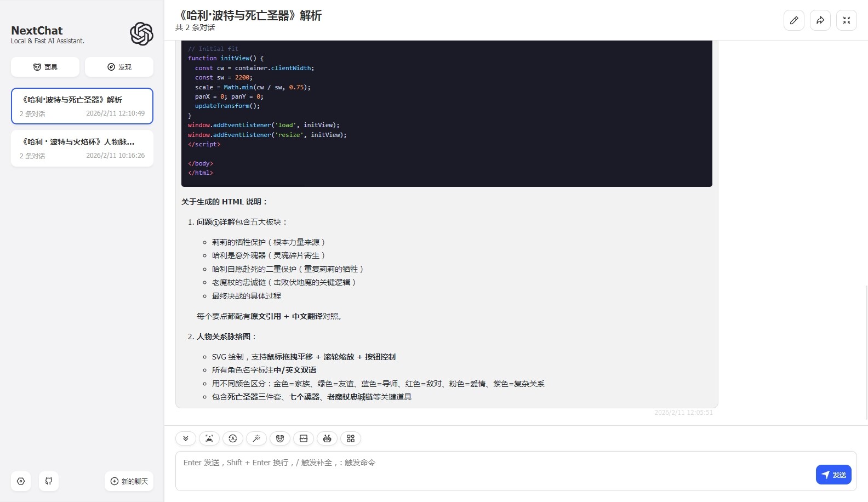This screenshot has width=868, height=502.
Task: Click the upload image icon above the input
Action: tap(209, 438)
